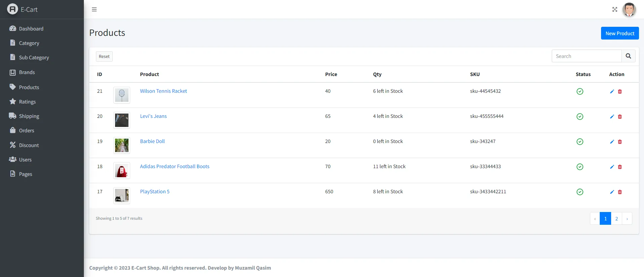The width and height of the screenshot is (644, 277).
Task: Open Orders in the sidebar
Action: click(x=26, y=131)
